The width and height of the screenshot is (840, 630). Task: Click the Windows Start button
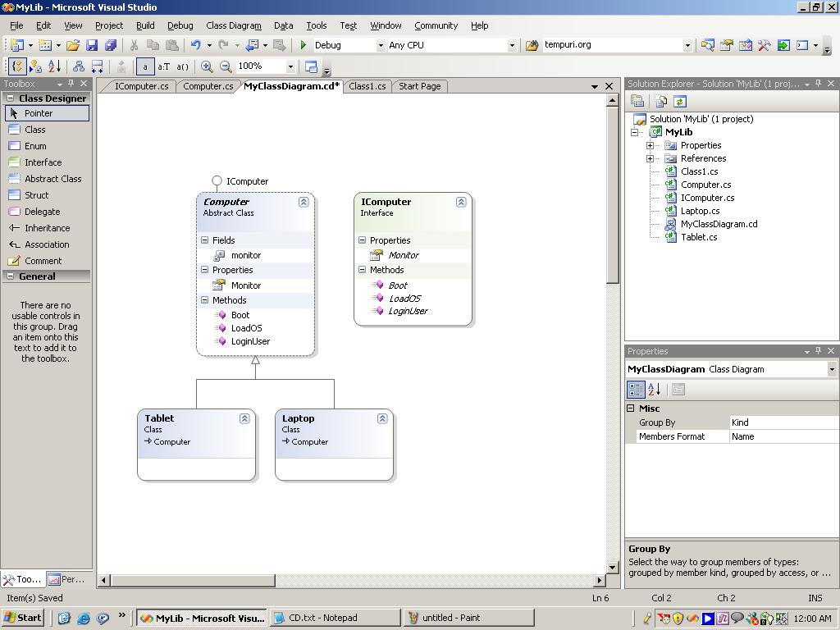(x=23, y=618)
